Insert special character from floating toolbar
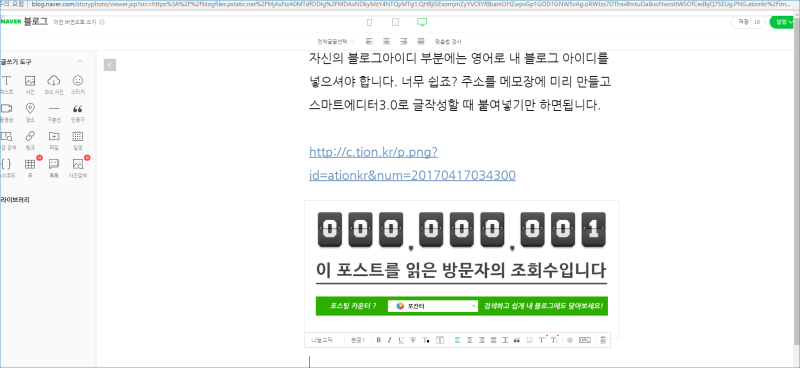The image size is (800, 368). tap(570, 340)
